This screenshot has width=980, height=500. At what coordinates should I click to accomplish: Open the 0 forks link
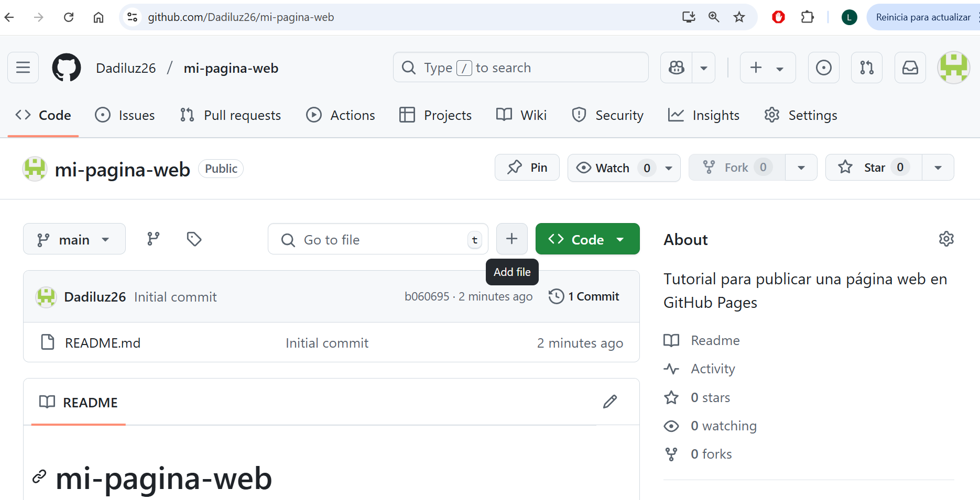point(698,454)
